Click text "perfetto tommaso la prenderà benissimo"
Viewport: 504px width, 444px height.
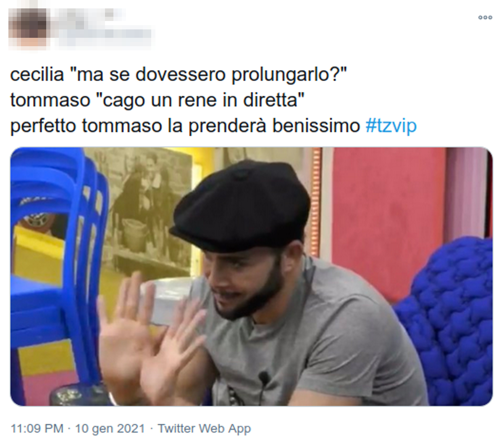[185, 126]
